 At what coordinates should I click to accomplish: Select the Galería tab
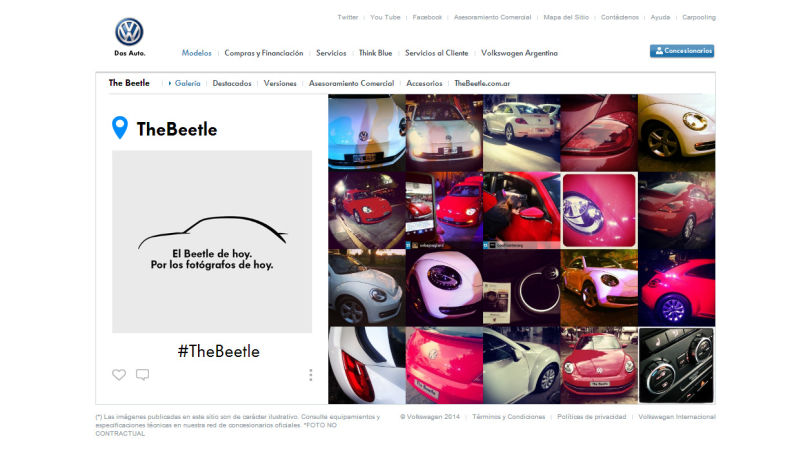pos(187,83)
